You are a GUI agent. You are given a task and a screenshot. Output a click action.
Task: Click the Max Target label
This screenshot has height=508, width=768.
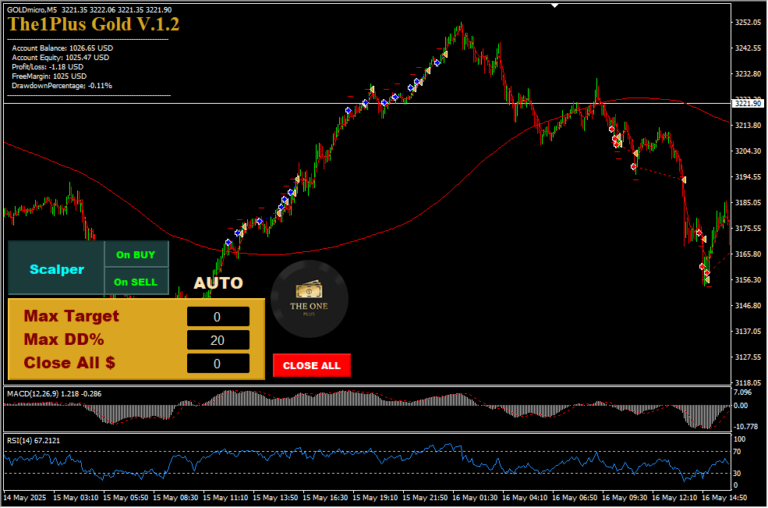click(72, 316)
